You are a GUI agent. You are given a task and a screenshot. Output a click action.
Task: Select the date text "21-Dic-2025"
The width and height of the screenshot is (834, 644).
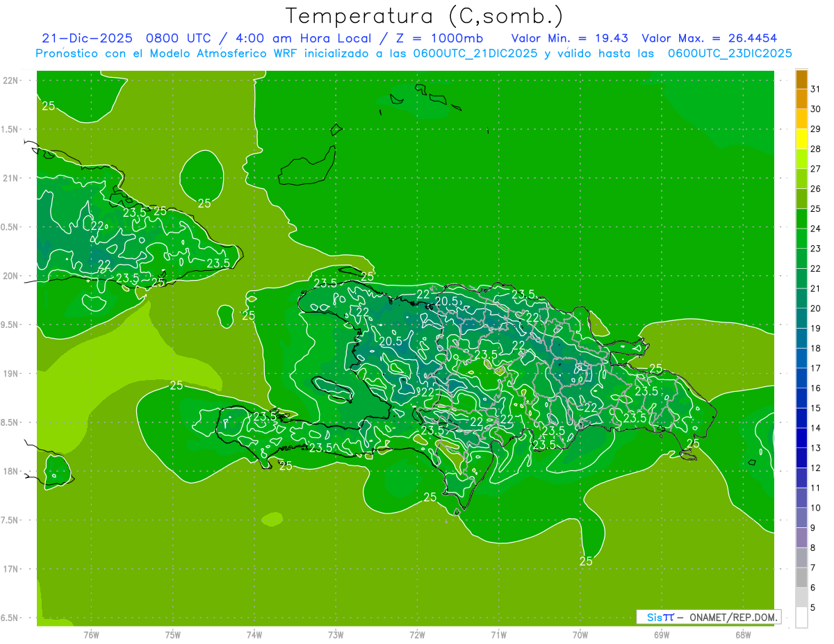click(87, 38)
